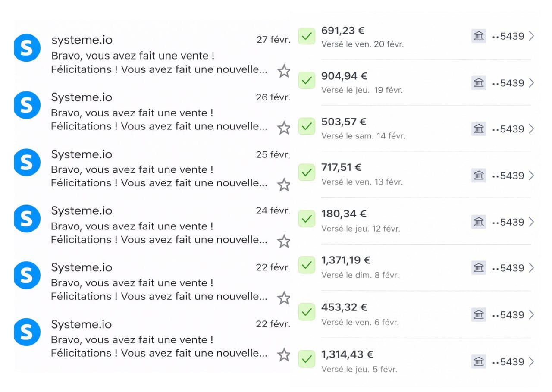Toggle green checkbox for 1,314,43 € payout
The image size is (552, 392).
[307, 359]
